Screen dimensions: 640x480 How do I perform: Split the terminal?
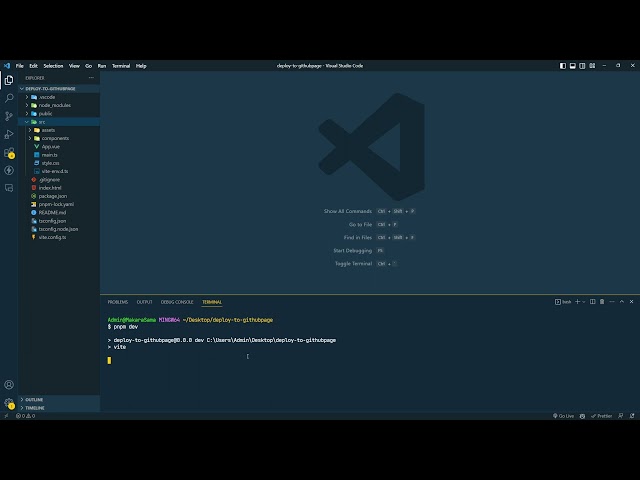(x=592, y=302)
